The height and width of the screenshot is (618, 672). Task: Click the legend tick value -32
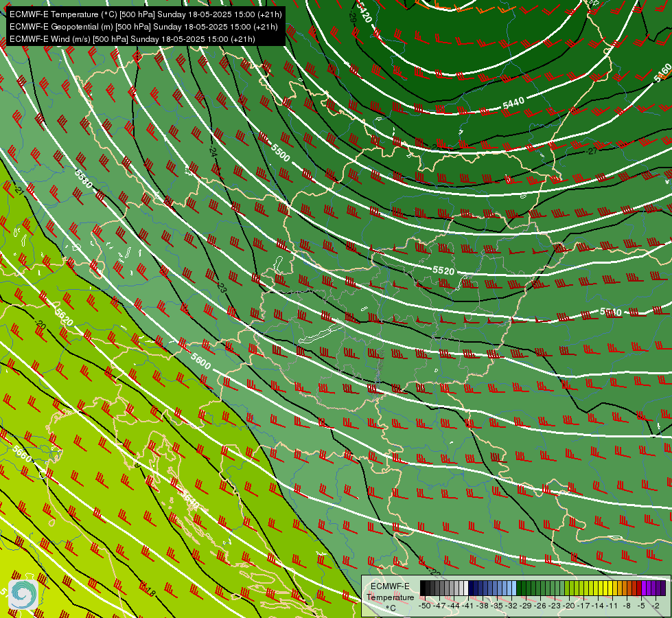pos(511,606)
